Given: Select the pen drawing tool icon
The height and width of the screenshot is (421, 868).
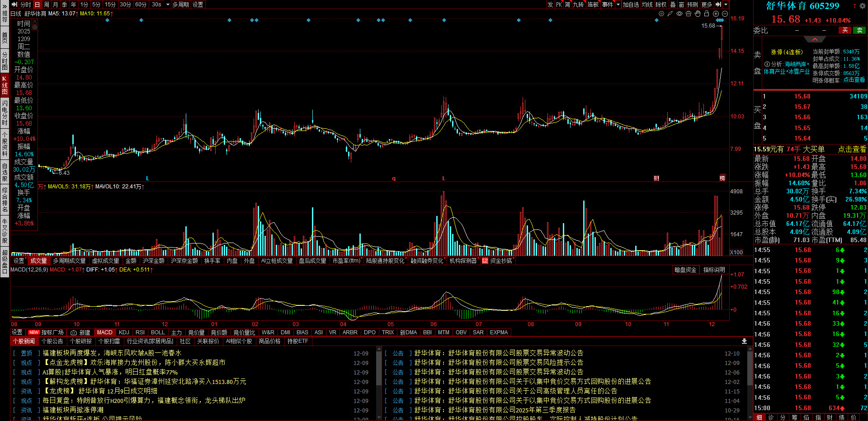Looking at the screenshot, I should click(x=670, y=14).
